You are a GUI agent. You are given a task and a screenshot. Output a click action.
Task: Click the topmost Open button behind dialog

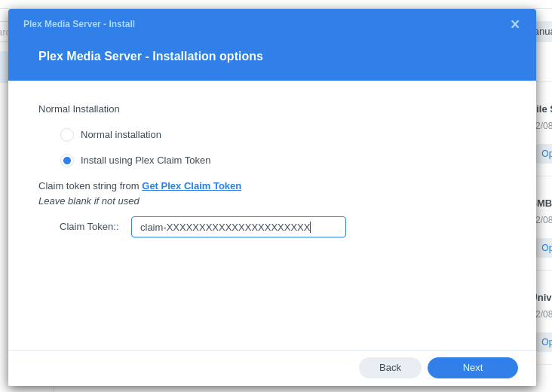(x=545, y=154)
